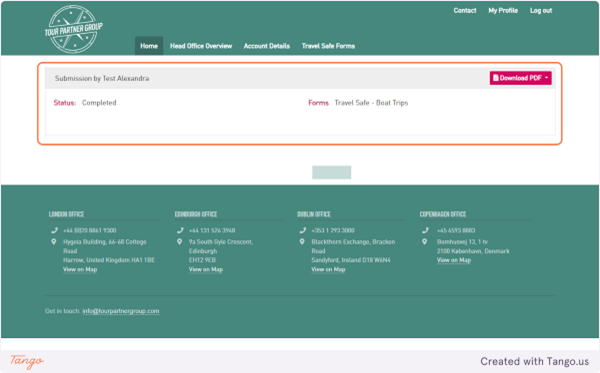Select the 'Completed' status text

coord(99,103)
